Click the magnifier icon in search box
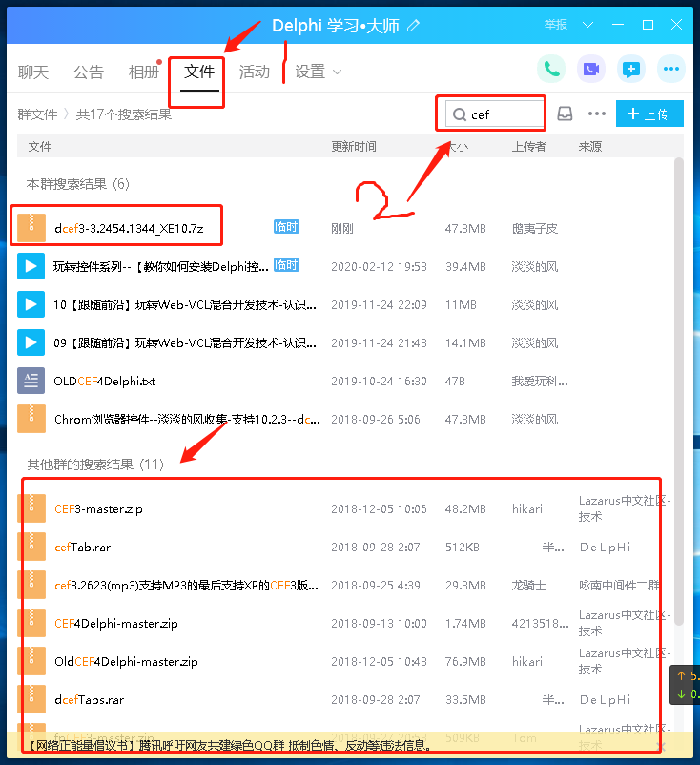Image resolution: width=700 pixels, height=765 pixels. tap(459, 114)
